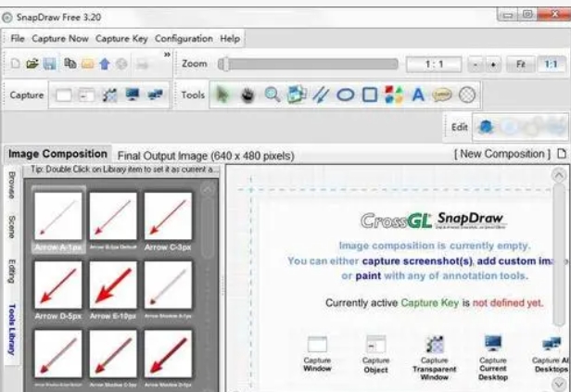
Task: Click the Zoom slider handle
Action: (x=224, y=64)
